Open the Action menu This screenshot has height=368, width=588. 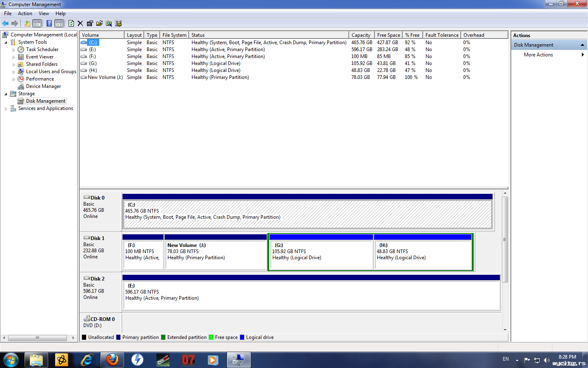tap(25, 13)
